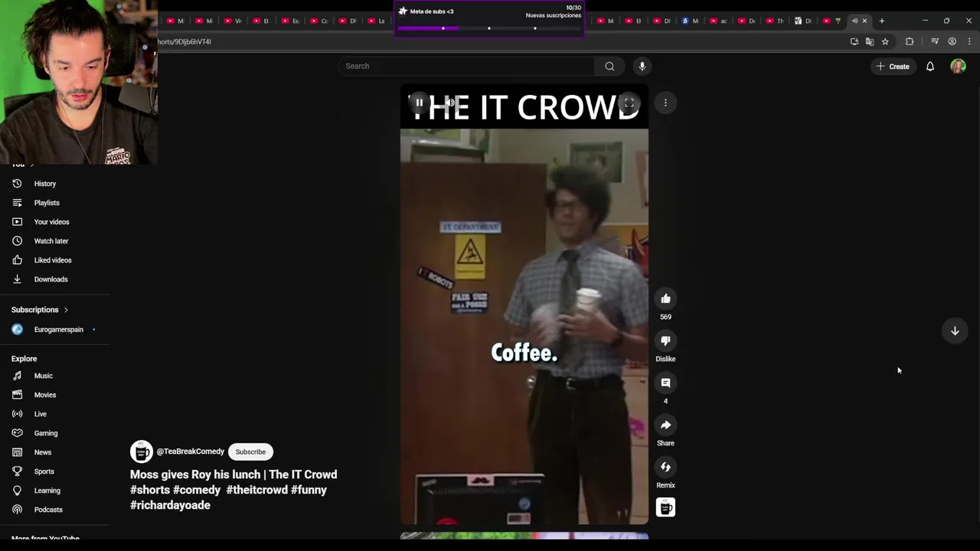
Task: Open the browser profile icon
Action: click(x=952, y=41)
